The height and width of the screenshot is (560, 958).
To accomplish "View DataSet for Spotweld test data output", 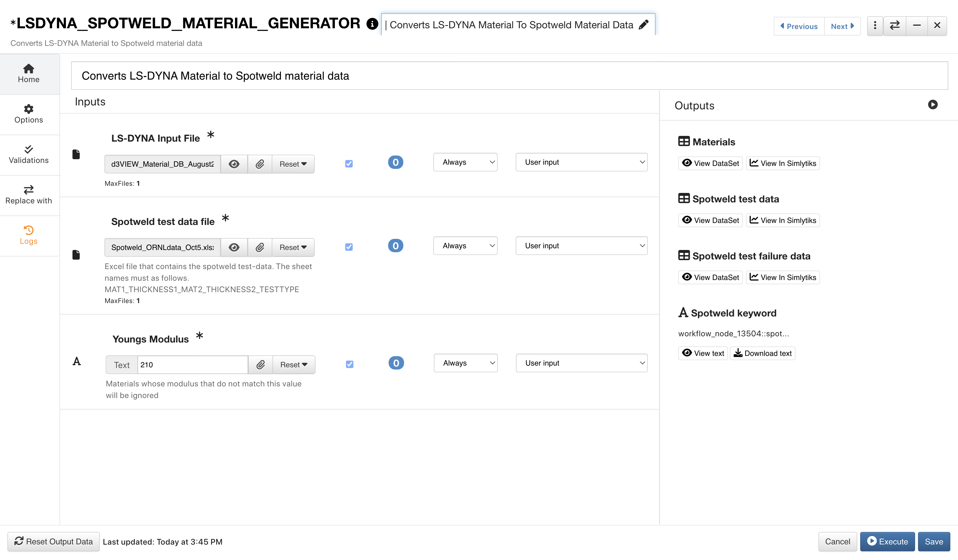I will [x=710, y=220].
